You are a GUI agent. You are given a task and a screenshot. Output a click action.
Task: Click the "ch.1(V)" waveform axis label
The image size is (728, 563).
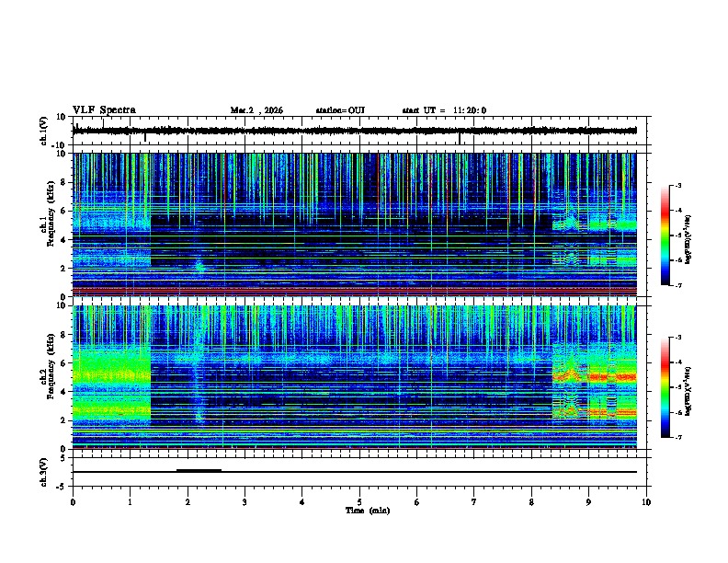(x=43, y=131)
